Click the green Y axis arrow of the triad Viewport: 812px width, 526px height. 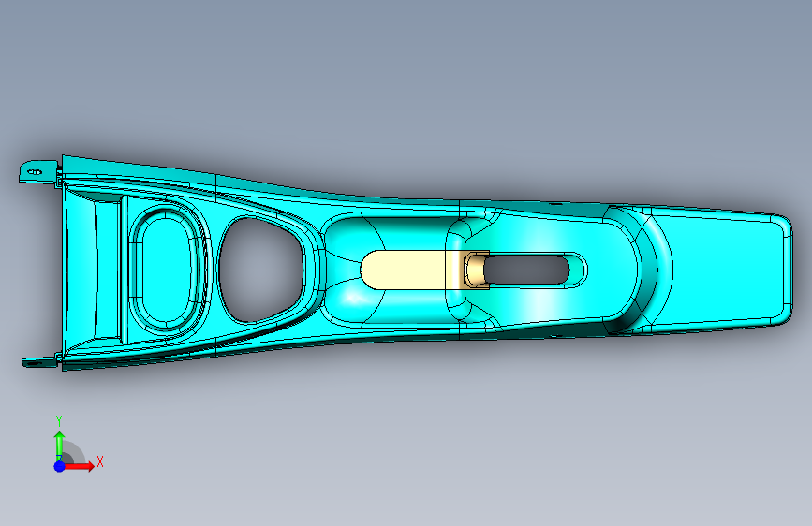60,446
